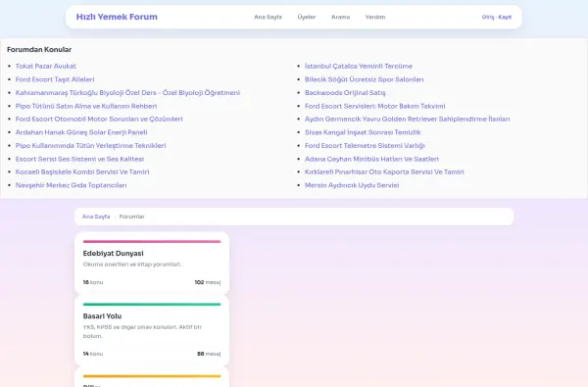Open Kocaeli Başiskele Kombi Servisi Ve Tamiri

pyautogui.click(x=82, y=171)
